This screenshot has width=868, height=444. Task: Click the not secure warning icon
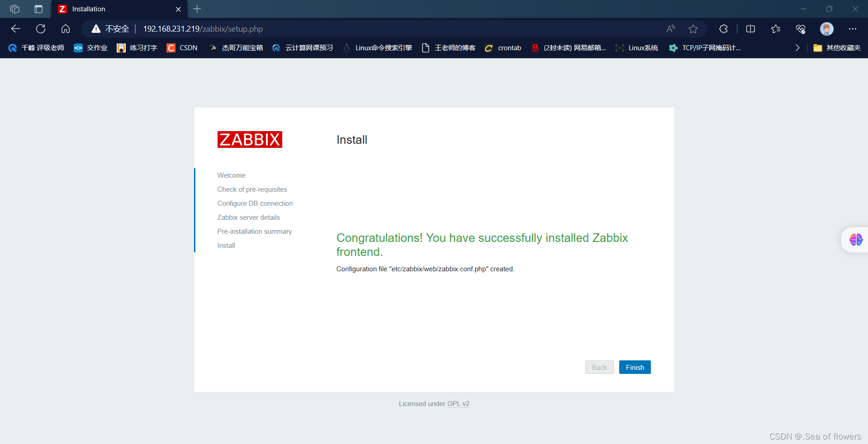click(96, 29)
